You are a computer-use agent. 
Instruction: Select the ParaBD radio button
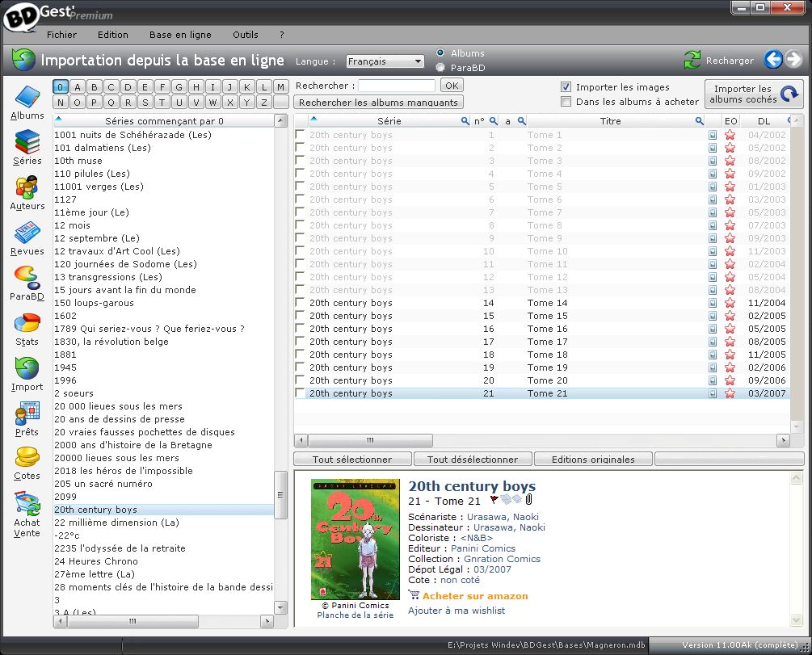click(x=440, y=67)
